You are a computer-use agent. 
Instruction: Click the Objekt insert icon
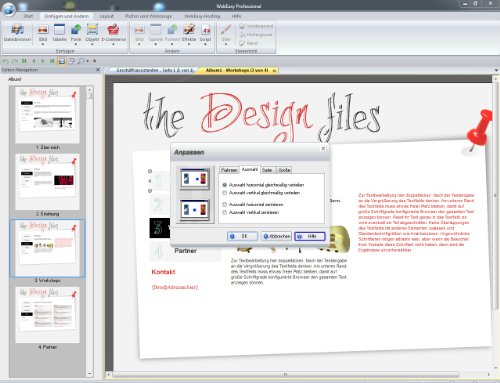[x=92, y=30]
